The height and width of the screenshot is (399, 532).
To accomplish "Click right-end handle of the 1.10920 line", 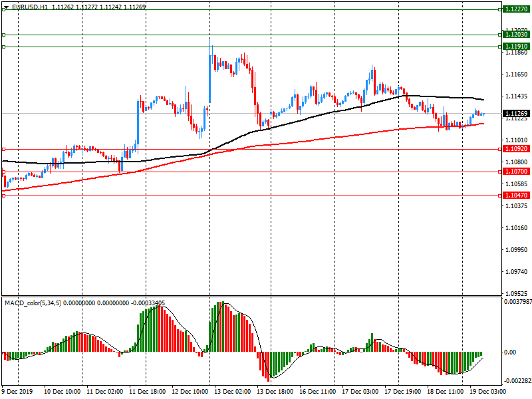I will point(500,149).
